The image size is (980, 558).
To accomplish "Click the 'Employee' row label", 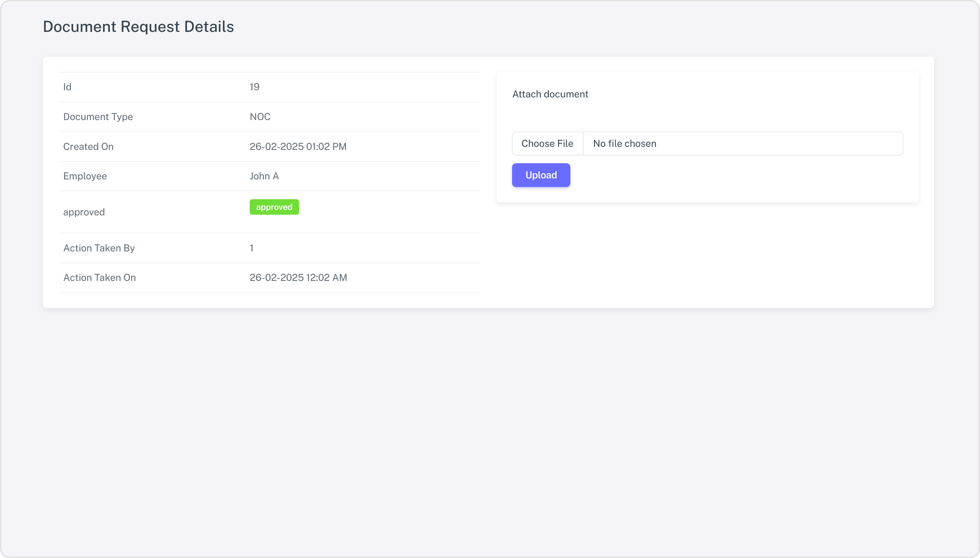I will pos(85,176).
